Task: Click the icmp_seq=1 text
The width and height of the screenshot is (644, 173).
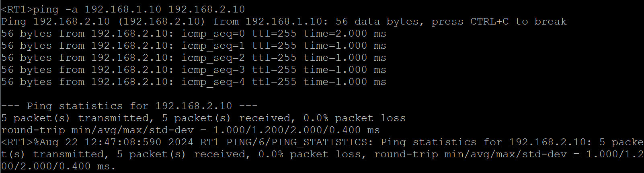Action: click(213, 45)
